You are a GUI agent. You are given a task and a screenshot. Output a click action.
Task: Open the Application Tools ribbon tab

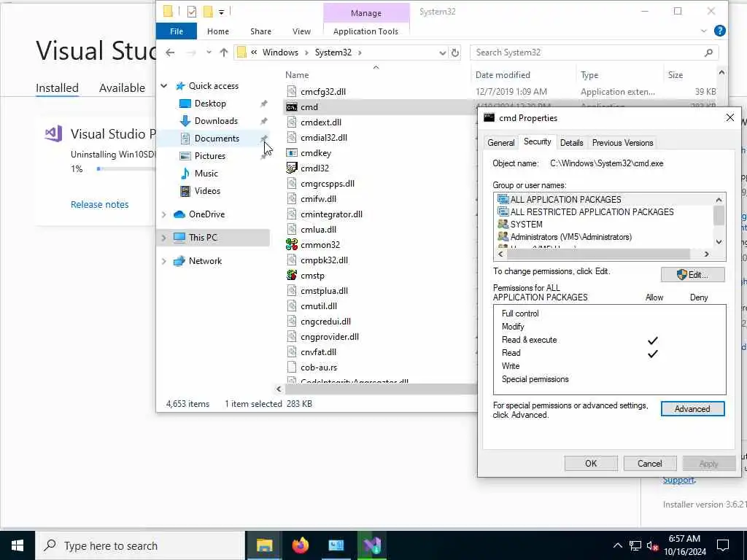pos(365,31)
